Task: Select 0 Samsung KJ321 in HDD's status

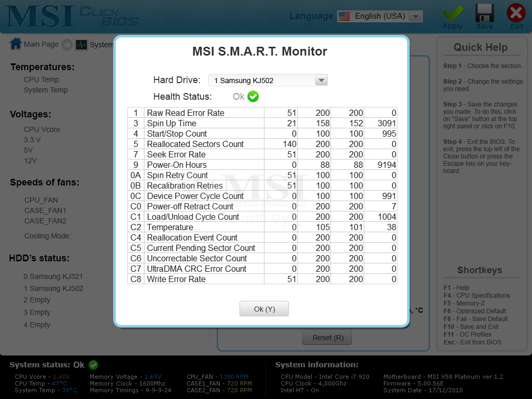Action: (54, 276)
